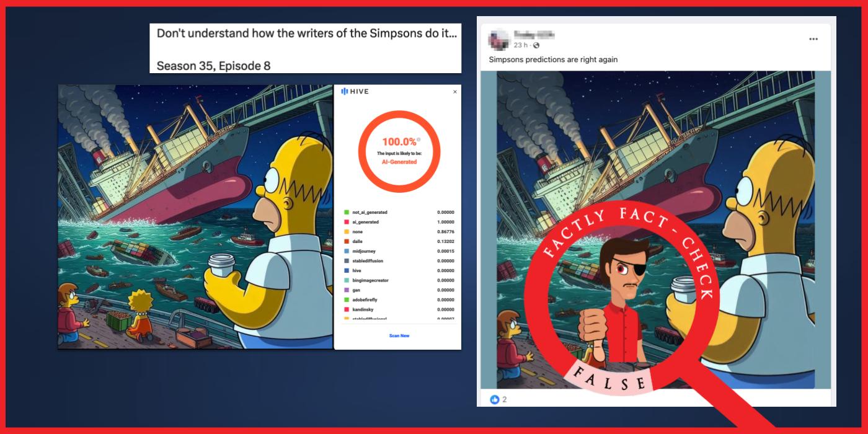Open the poster's profile picture
868x434 pixels.
point(498,39)
